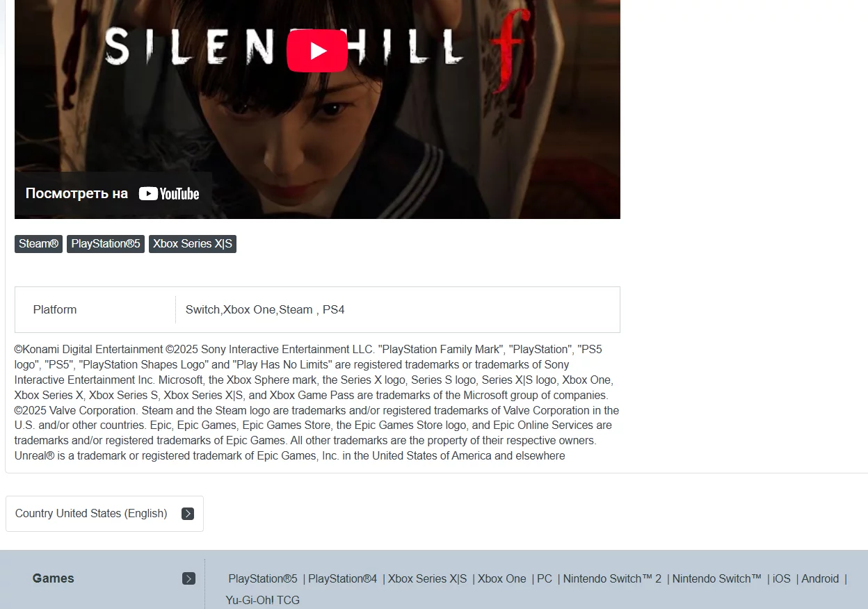Go to iOS games footer link
Image resolution: width=868 pixels, height=609 pixels.
point(782,578)
